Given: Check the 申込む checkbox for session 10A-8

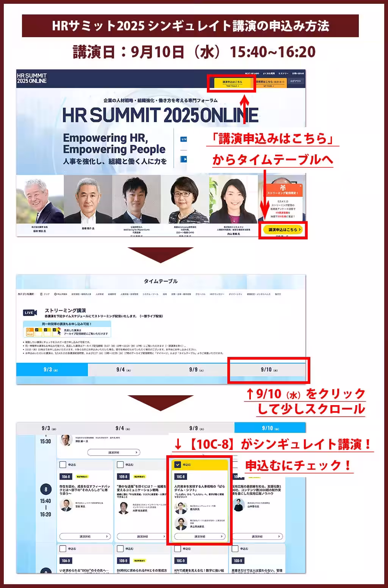Looking at the screenshot, I should tap(63, 464).
